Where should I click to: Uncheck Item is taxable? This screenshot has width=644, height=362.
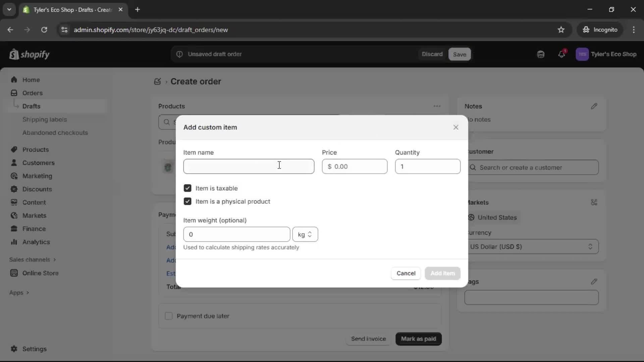pyautogui.click(x=187, y=188)
